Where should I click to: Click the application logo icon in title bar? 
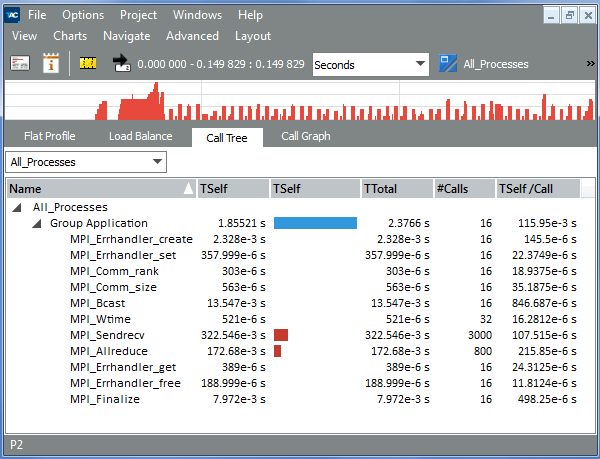point(12,15)
